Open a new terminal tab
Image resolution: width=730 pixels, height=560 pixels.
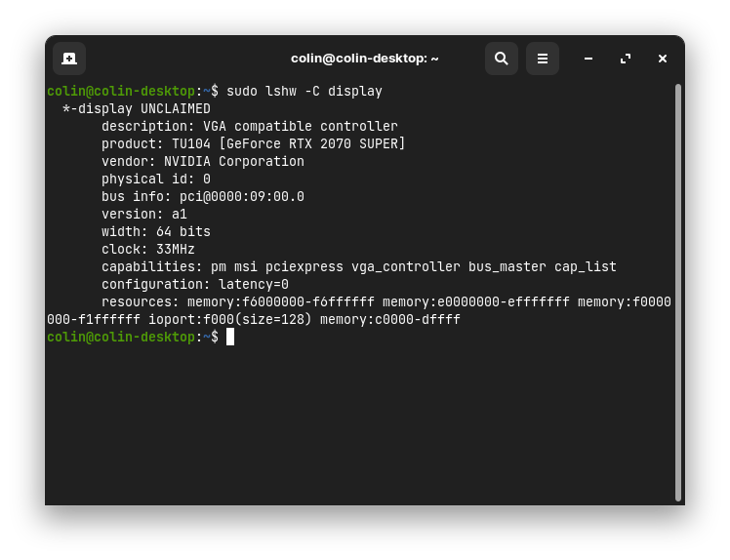pyautogui.click(x=69, y=59)
